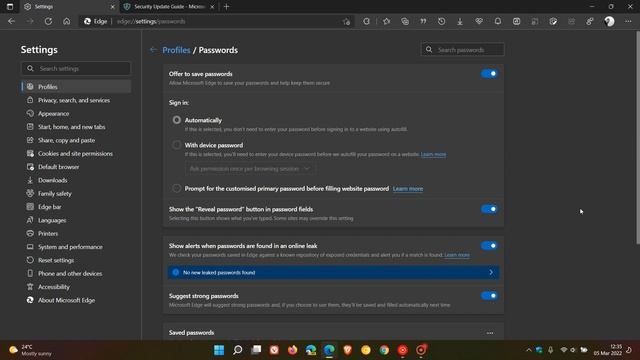Toggle Show the Reveal password button switch
The image size is (640, 360).
[x=489, y=209]
